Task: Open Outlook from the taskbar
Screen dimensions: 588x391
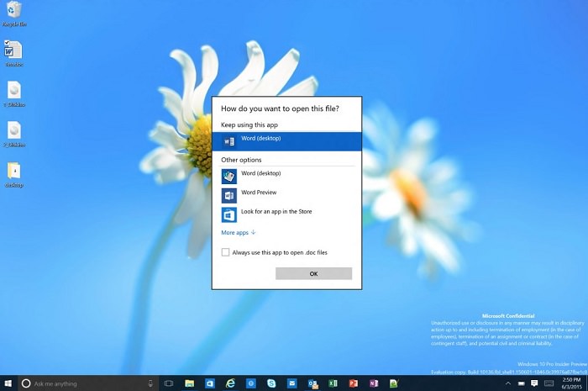Action: tap(312, 383)
